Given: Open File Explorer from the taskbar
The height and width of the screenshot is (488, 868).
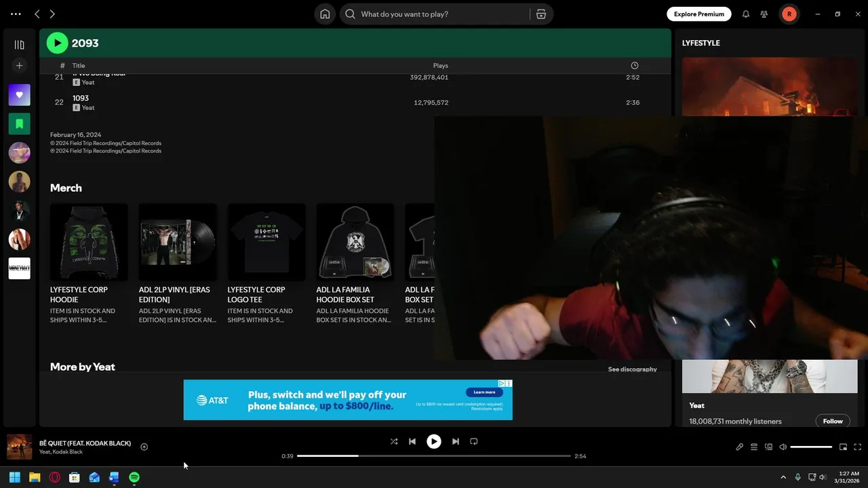Looking at the screenshot, I should coord(35,477).
